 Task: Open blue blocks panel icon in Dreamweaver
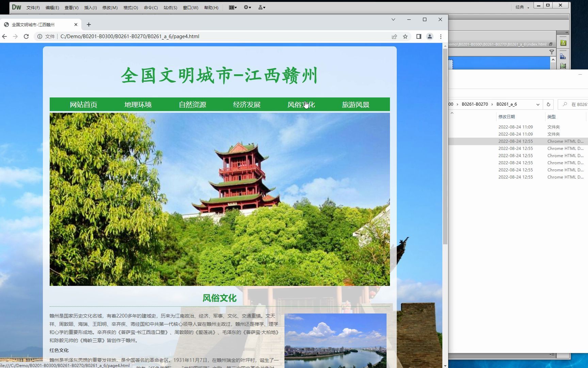(x=563, y=57)
